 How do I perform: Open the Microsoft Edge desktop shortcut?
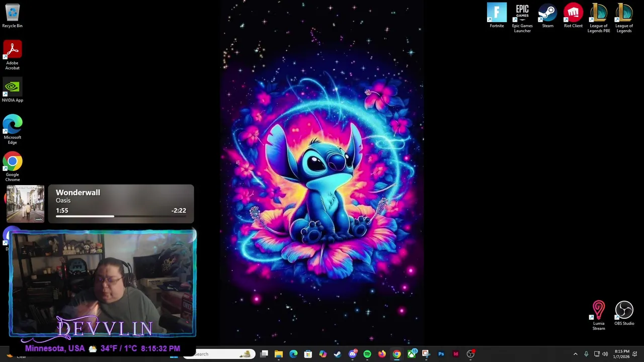(x=12, y=129)
